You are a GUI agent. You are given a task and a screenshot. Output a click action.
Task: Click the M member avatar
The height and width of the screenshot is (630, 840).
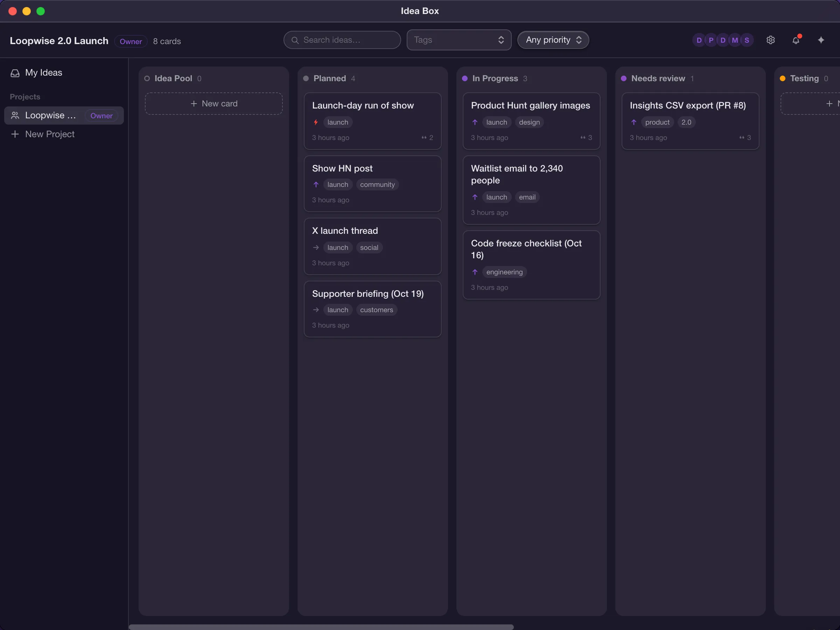tap(735, 40)
